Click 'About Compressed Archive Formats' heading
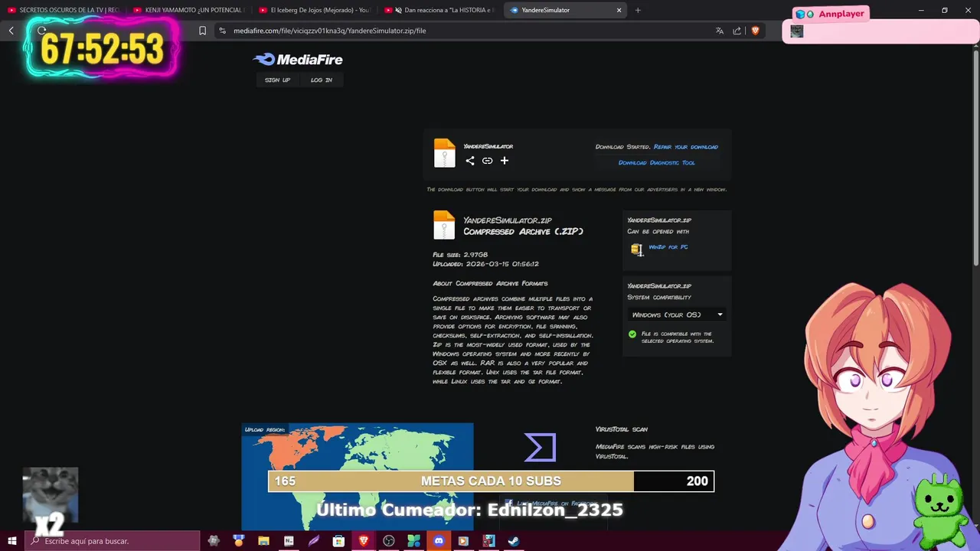 (x=490, y=284)
